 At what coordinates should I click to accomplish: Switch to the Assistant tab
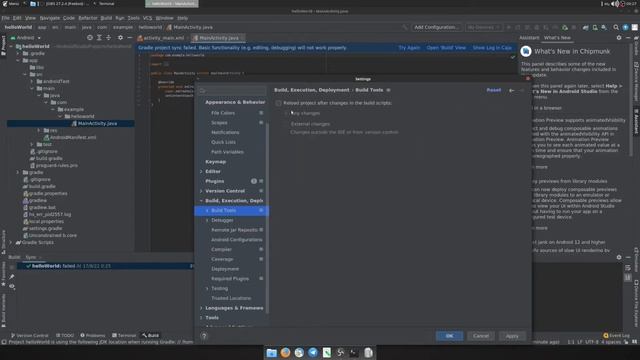pyautogui.click(x=529, y=38)
